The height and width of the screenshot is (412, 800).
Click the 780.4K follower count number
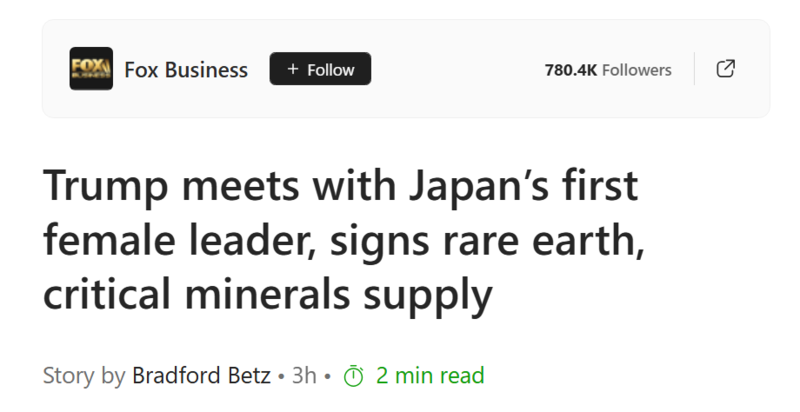pos(570,70)
